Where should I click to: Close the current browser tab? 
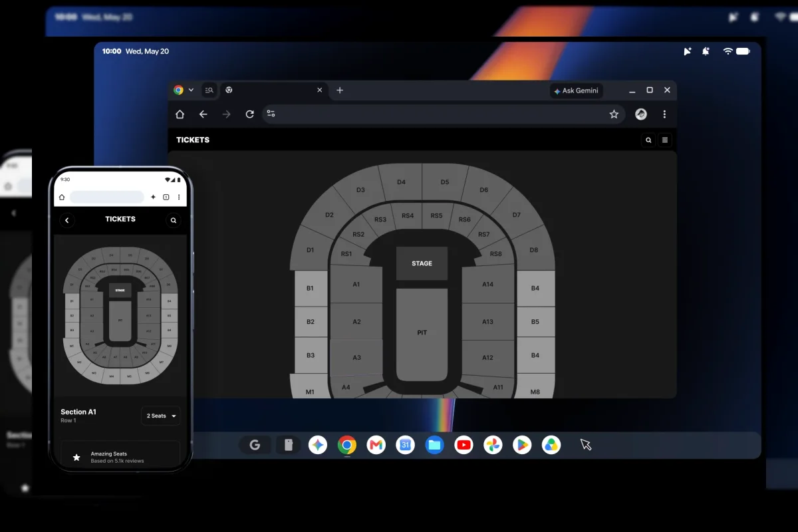tap(319, 90)
